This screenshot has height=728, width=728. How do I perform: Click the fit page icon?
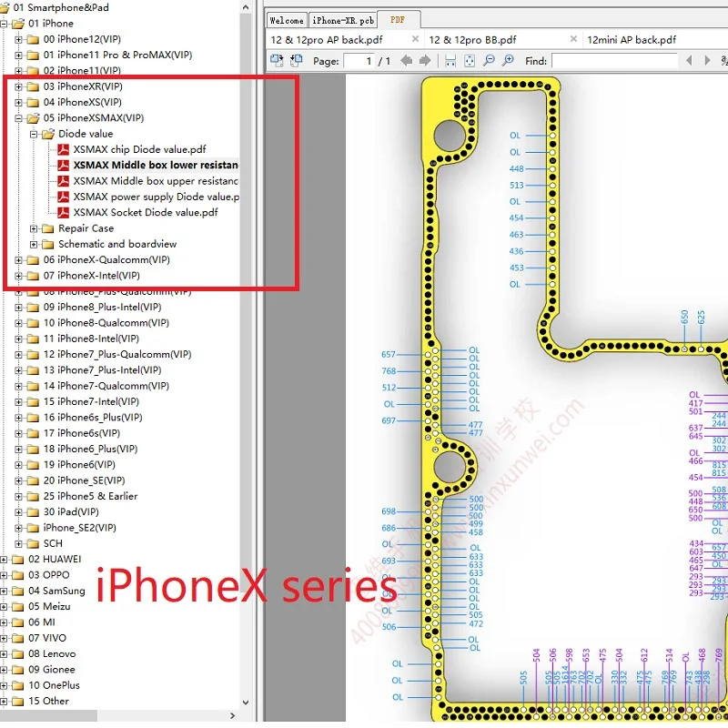click(470, 60)
